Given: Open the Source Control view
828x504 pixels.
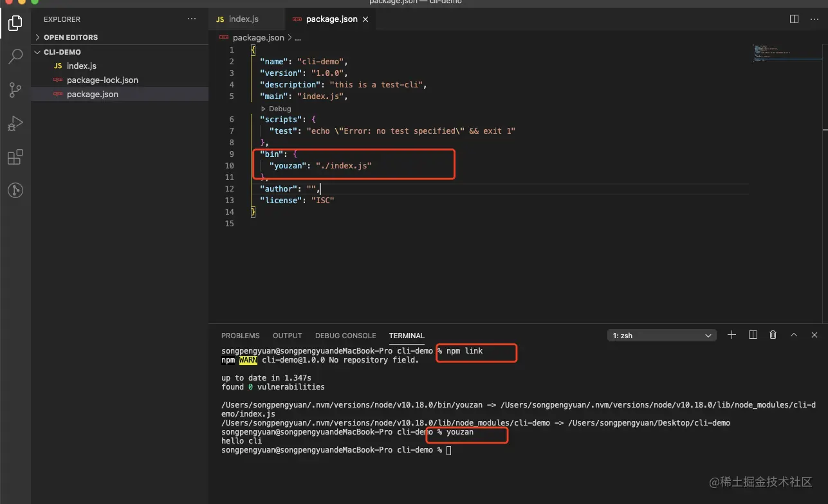Looking at the screenshot, I should point(15,90).
